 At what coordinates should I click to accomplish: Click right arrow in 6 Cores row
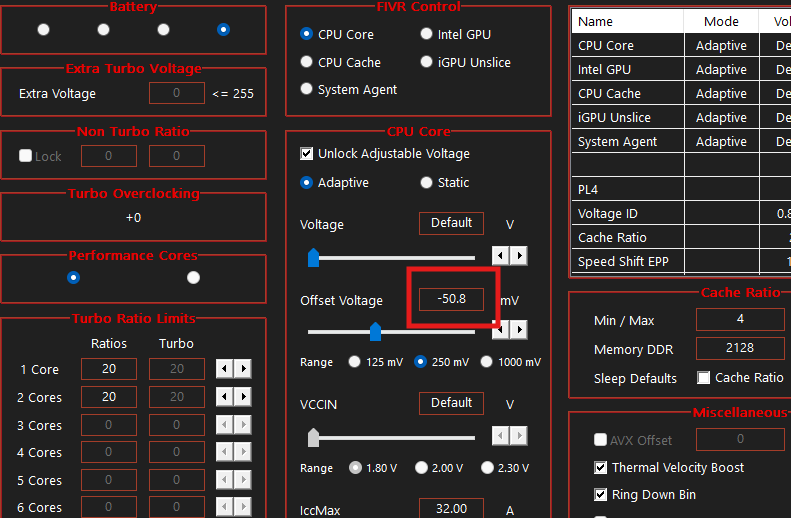click(243, 506)
